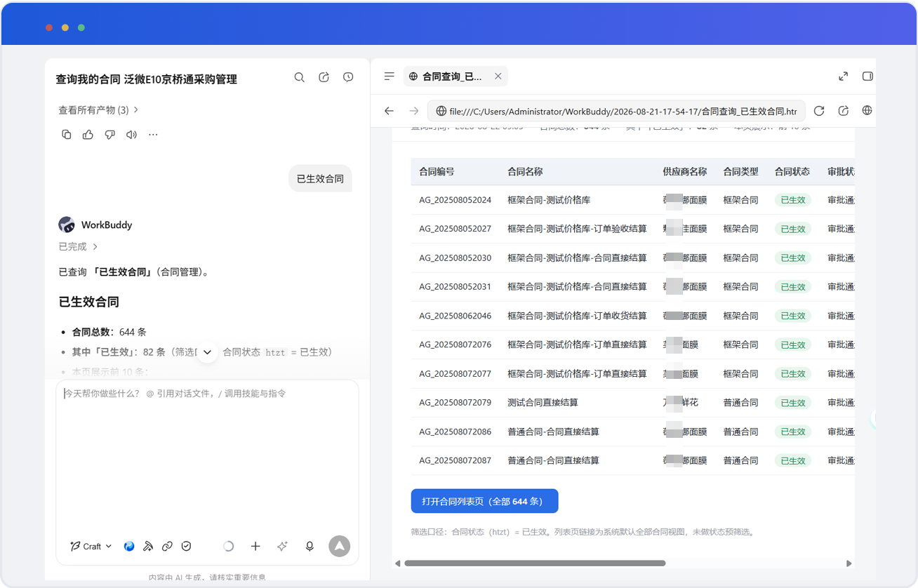Select contract number AG_202508072079
Screen dimensions: 918x588
[x=455, y=403]
